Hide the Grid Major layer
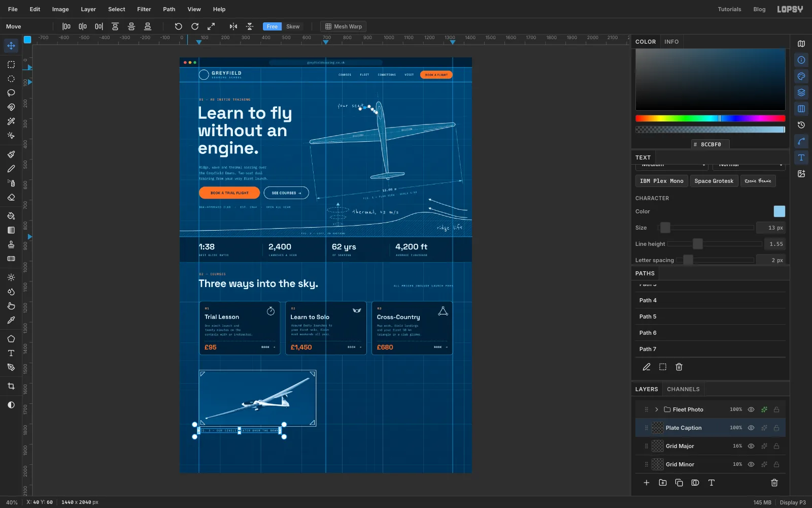This screenshot has height=508, width=812. point(751,446)
